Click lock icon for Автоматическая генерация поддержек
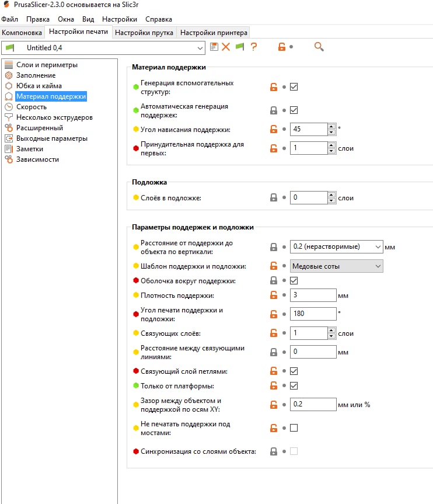Viewport: 433px width, 504px height. click(273, 110)
